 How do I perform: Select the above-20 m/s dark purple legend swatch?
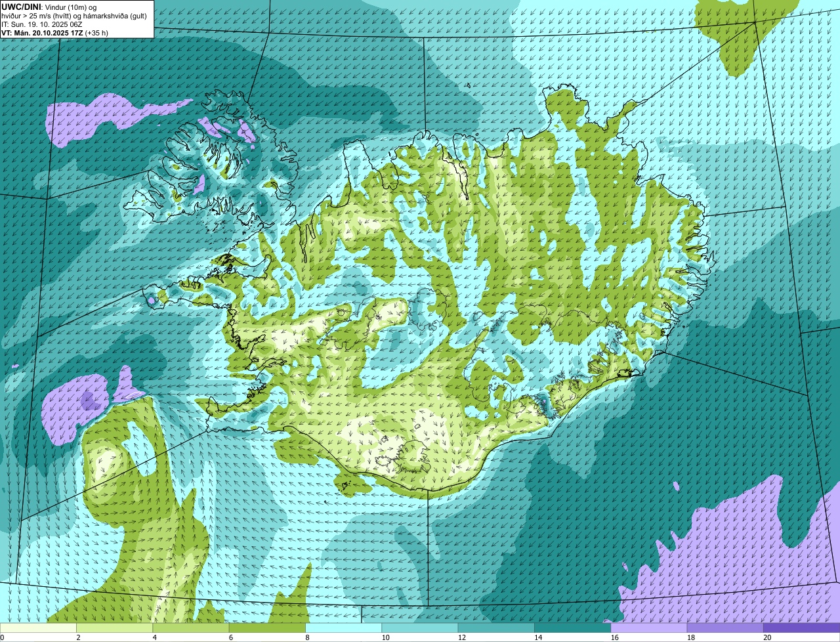(x=802, y=628)
